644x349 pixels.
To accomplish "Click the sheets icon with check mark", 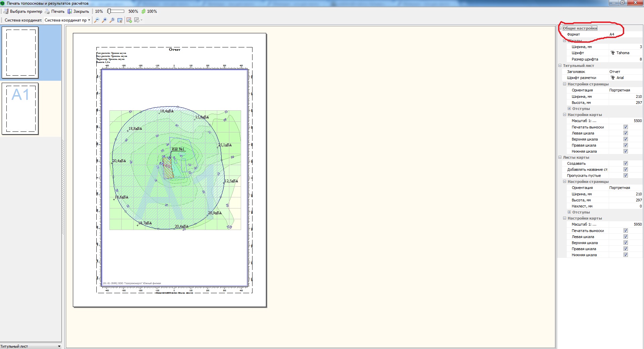I will [137, 20].
